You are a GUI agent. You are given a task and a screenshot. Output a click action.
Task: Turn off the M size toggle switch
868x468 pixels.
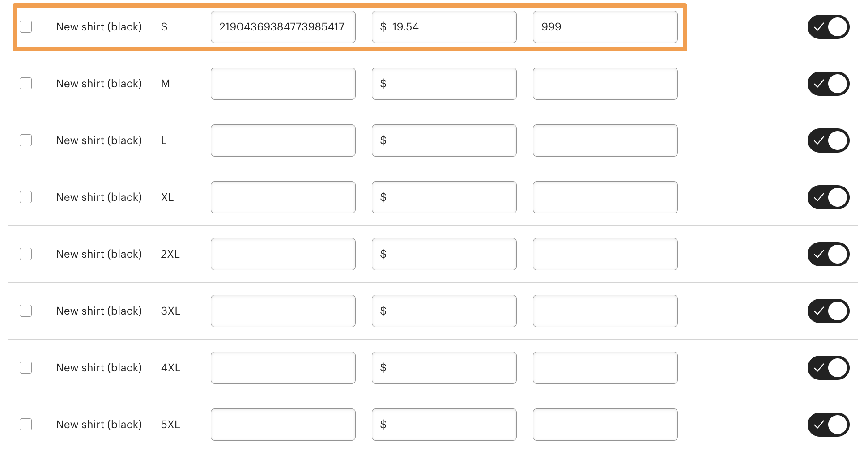[828, 83]
